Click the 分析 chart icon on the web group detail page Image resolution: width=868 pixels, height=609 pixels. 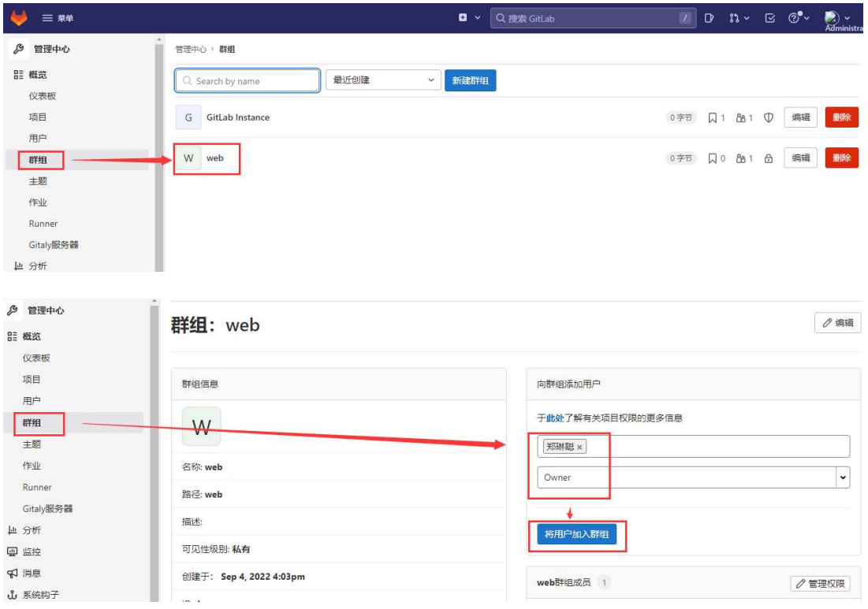[x=12, y=530]
